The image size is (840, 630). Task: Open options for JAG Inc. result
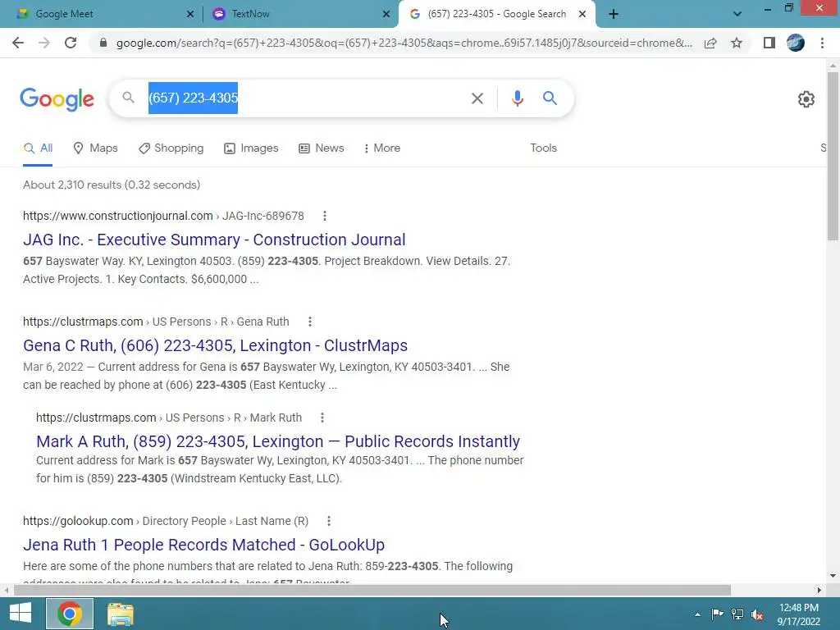[x=325, y=216]
